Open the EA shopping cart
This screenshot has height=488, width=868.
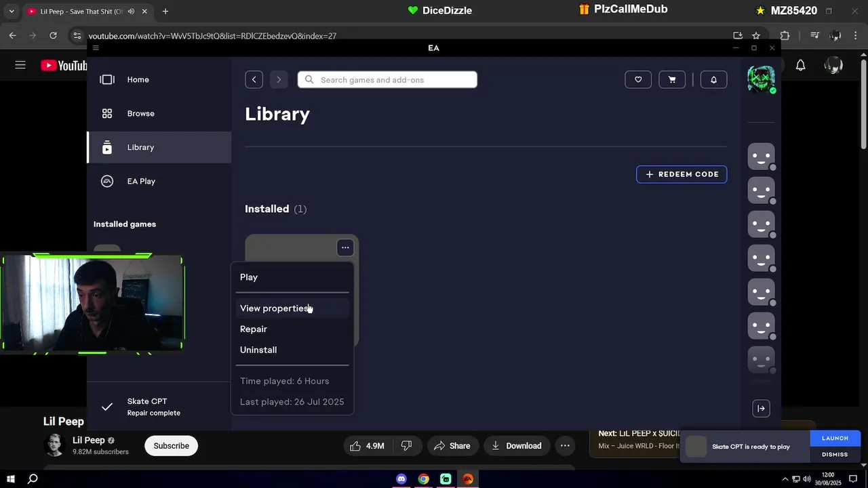pyautogui.click(x=672, y=80)
